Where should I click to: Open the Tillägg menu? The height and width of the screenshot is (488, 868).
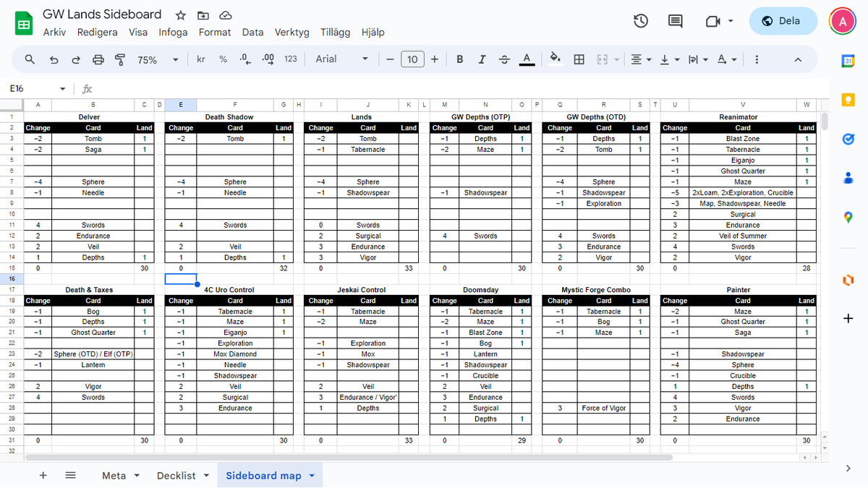coord(335,32)
